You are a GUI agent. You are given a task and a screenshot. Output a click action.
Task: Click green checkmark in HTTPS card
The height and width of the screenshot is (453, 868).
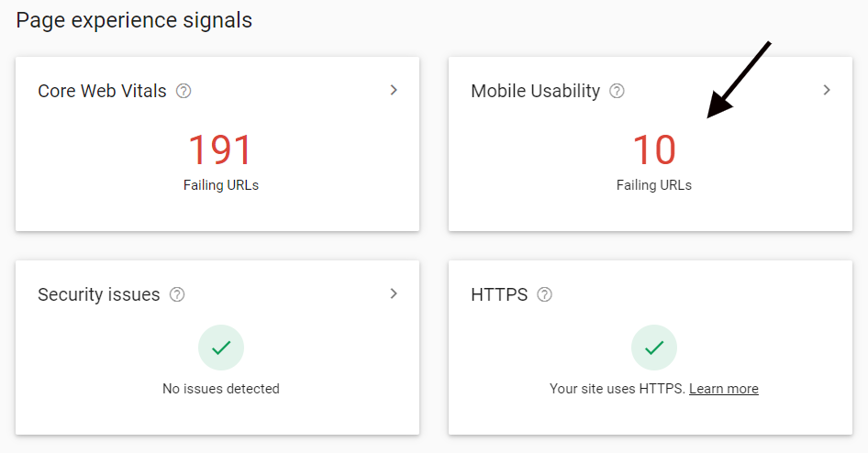point(654,348)
